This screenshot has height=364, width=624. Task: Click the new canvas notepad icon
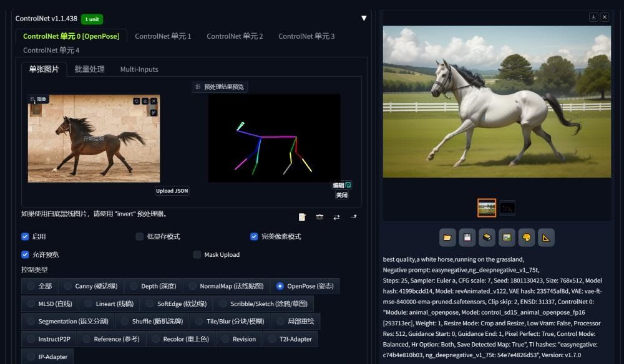pyautogui.click(x=303, y=217)
